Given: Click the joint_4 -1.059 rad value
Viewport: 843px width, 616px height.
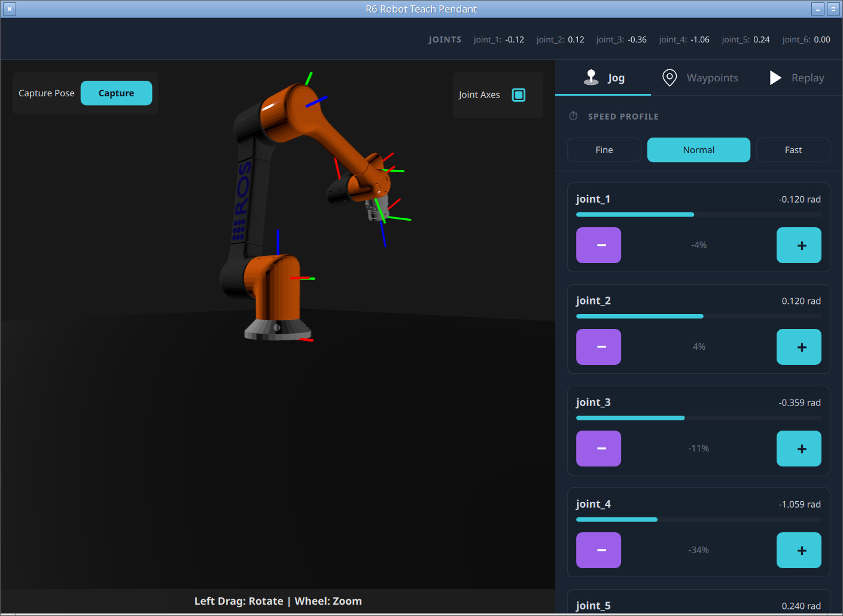Looking at the screenshot, I should (799, 504).
